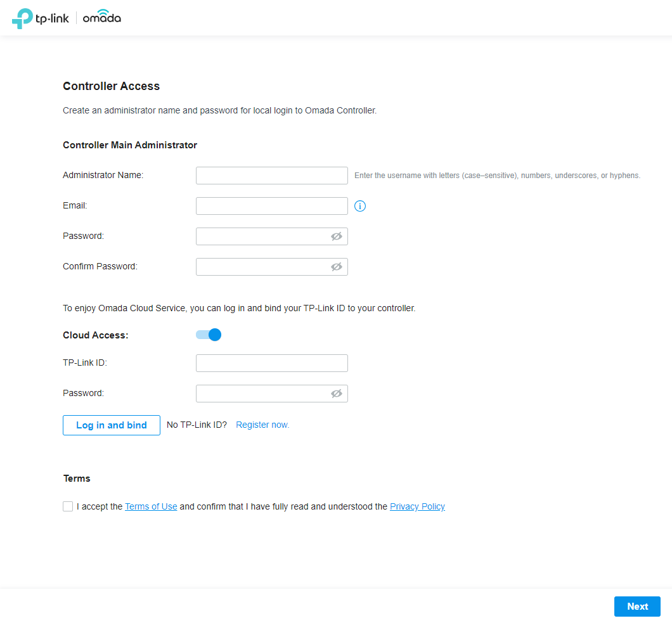
Task: Click the Omada logo in header
Action: tap(101, 17)
